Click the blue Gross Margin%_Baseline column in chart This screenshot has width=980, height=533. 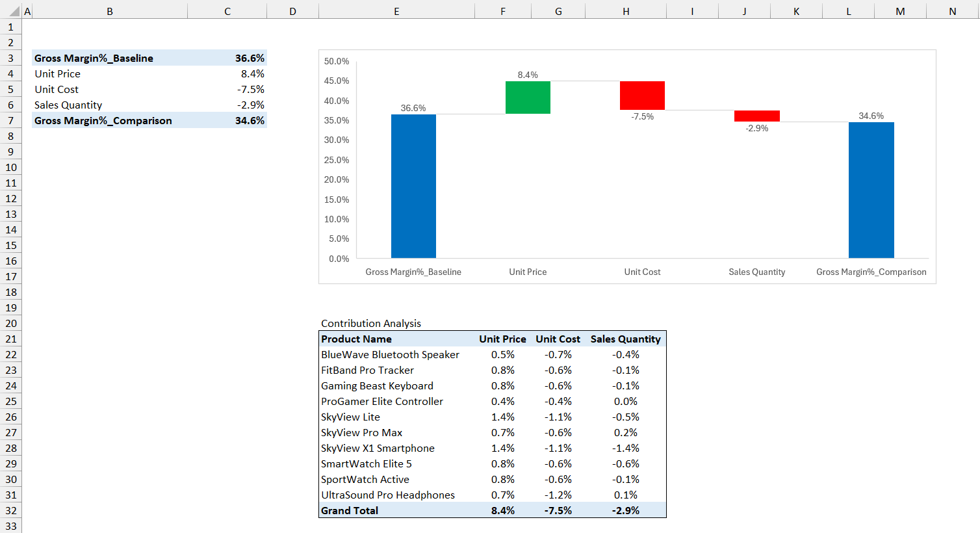413,185
